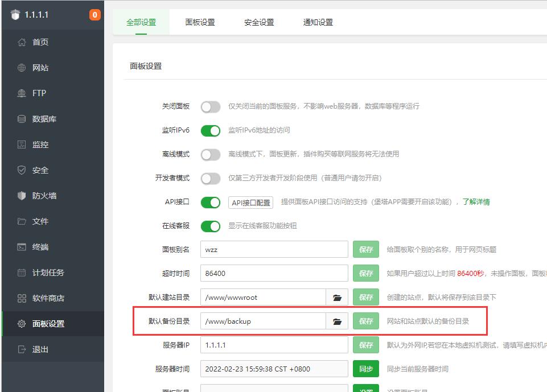Click the database icon beside 数据库
The width and height of the screenshot is (547, 392).
(22, 119)
